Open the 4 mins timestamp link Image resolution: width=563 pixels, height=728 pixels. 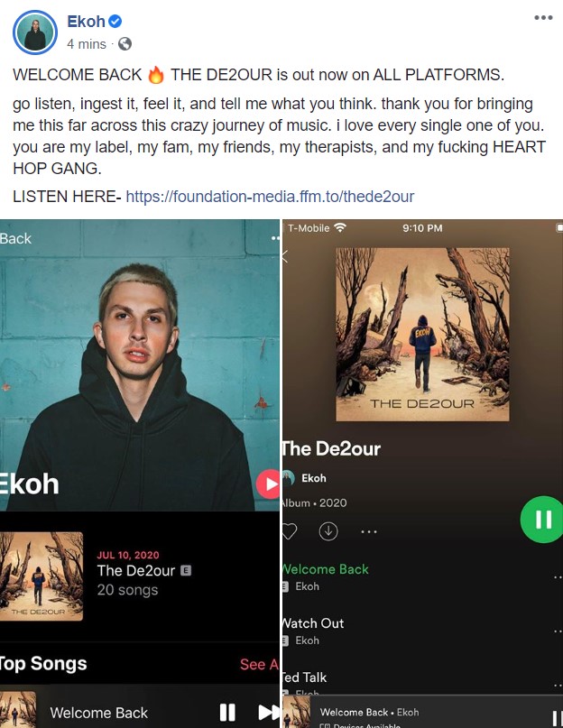(87, 44)
